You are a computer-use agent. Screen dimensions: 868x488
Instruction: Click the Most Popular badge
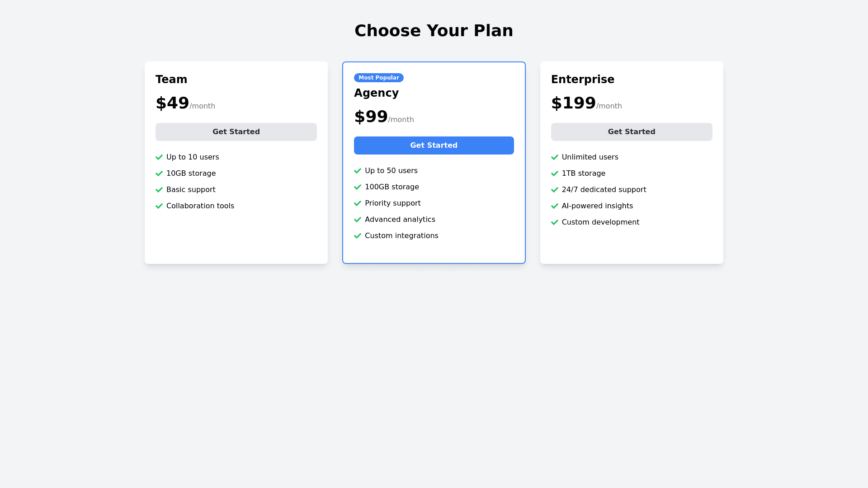pyautogui.click(x=378, y=78)
